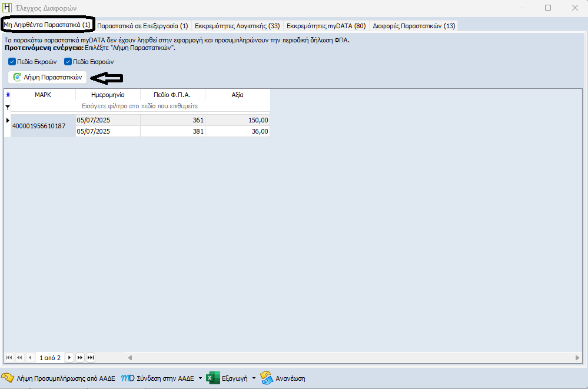This screenshot has width=588, height=389.
Task: Sort by the Ημερομηνία column header
Action: click(x=108, y=95)
